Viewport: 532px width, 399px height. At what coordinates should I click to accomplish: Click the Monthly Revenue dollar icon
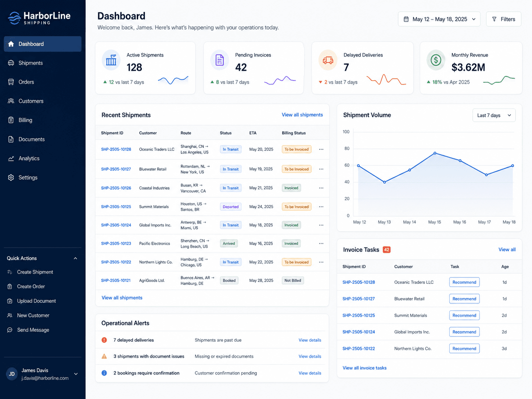click(x=436, y=60)
